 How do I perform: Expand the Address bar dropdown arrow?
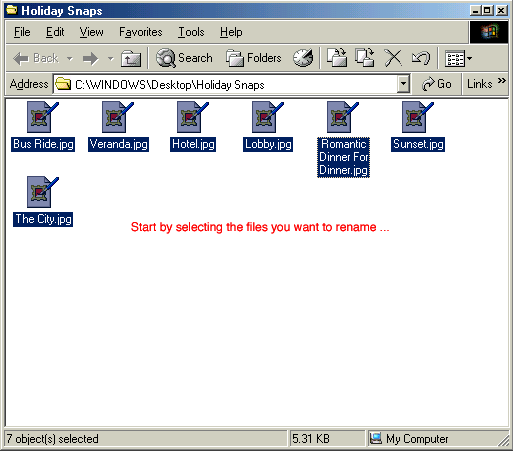(403, 84)
